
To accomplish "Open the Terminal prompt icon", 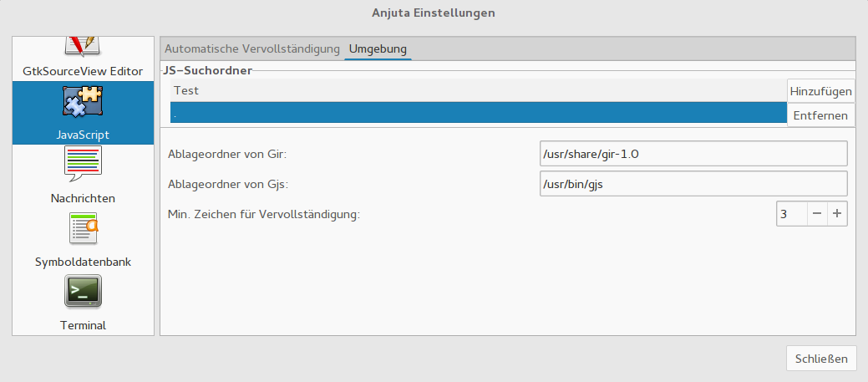I will pyautogui.click(x=83, y=291).
